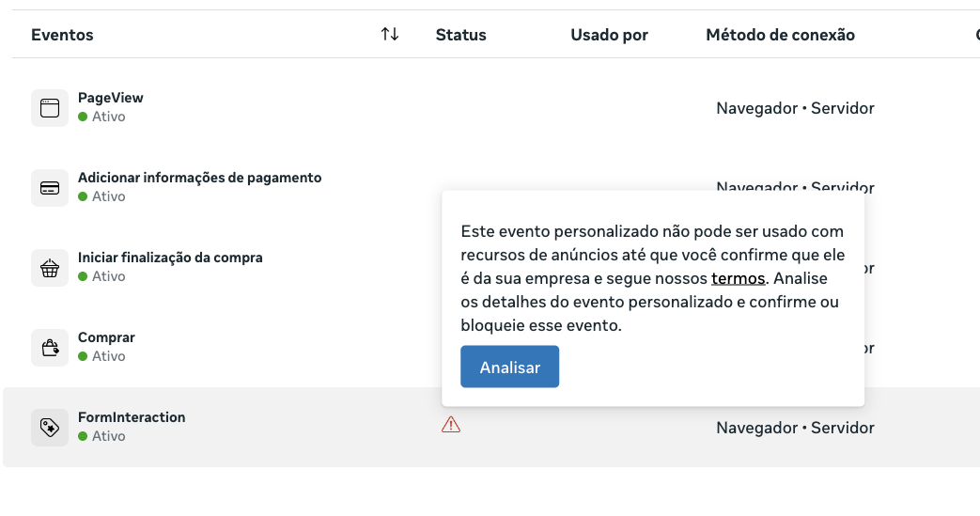Click Navegador • Servidor in FormInteraction row
This screenshot has height=516, width=980.
coord(795,428)
